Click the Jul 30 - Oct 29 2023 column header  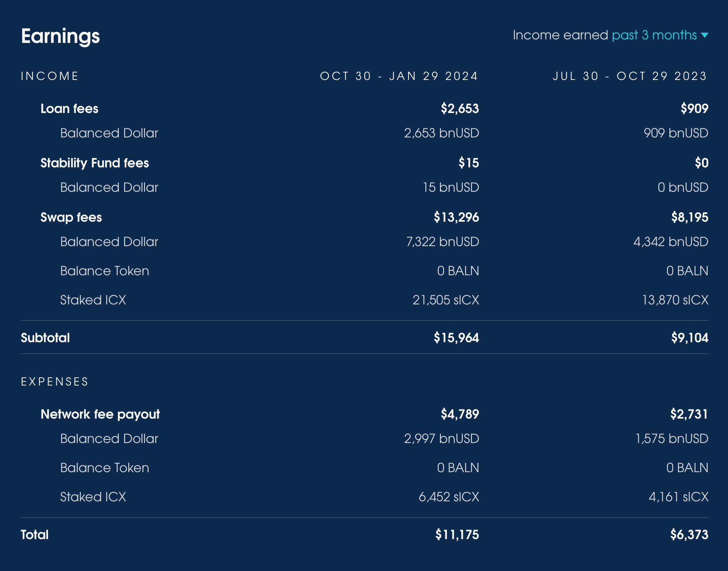coord(630,76)
